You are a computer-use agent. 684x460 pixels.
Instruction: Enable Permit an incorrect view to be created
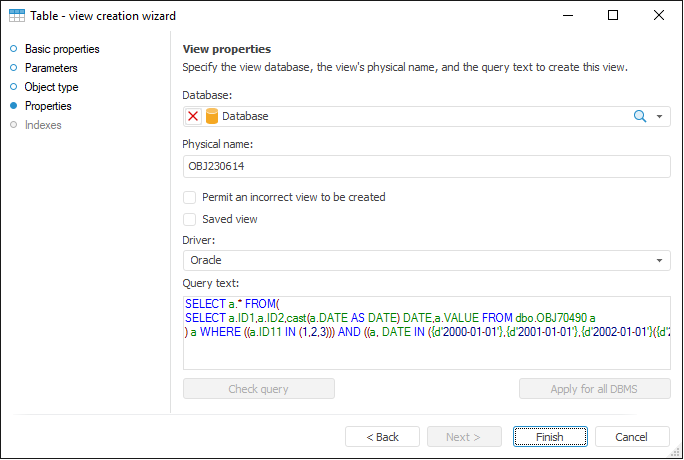pyautogui.click(x=190, y=197)
